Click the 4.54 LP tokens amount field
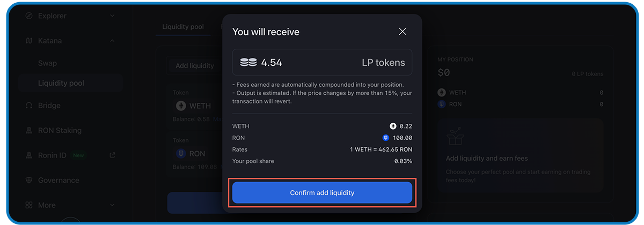 click(322, 63)
